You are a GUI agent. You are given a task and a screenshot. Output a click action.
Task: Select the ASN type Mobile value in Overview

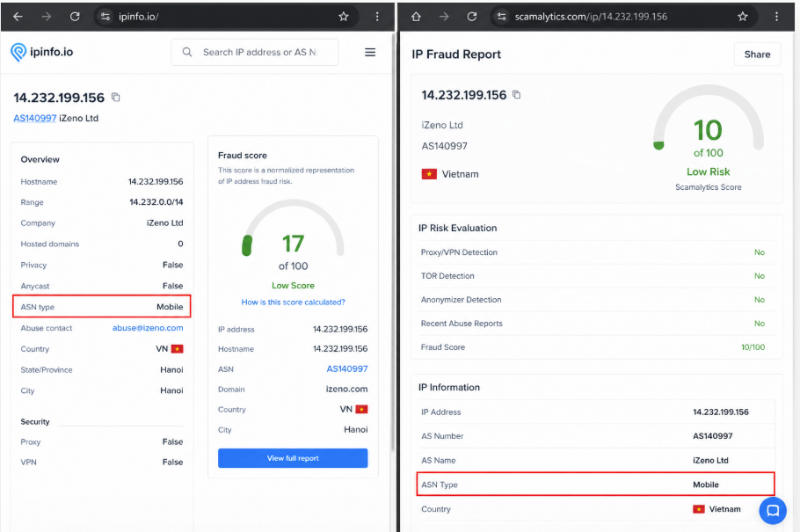[x=170, y=307]
